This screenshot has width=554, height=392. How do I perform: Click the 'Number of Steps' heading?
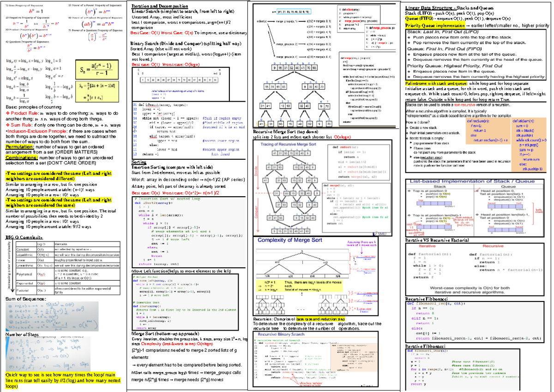[22, 334]
